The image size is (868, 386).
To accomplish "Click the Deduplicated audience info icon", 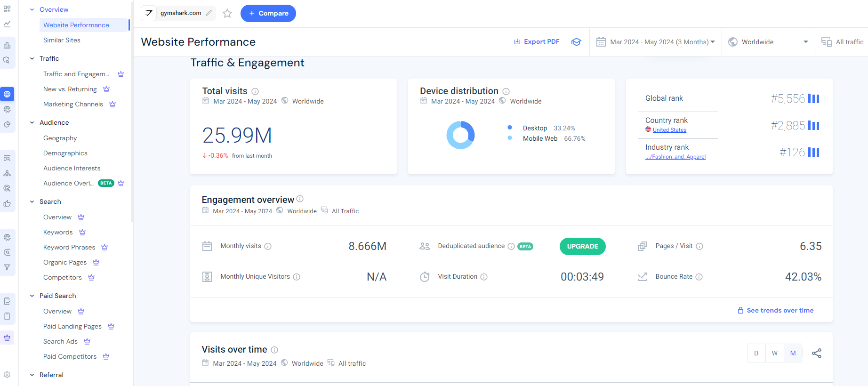I will 511,246.
